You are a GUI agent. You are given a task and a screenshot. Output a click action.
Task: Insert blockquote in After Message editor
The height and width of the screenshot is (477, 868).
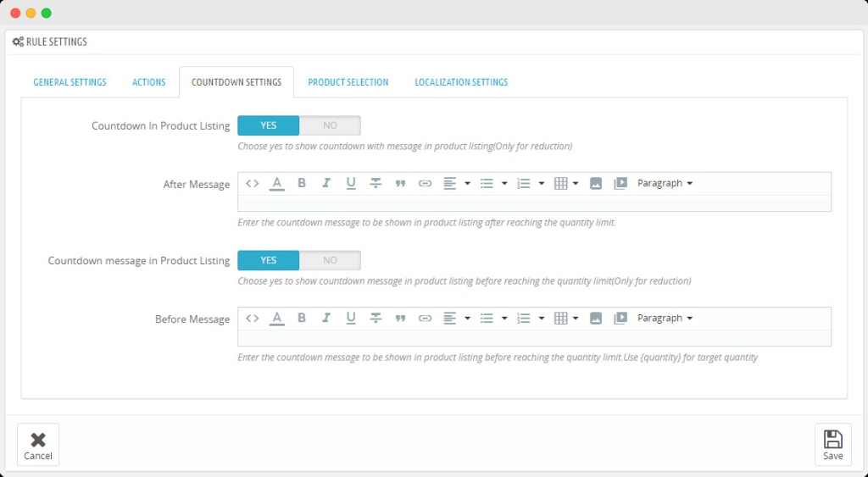click(x=400, y=184)
